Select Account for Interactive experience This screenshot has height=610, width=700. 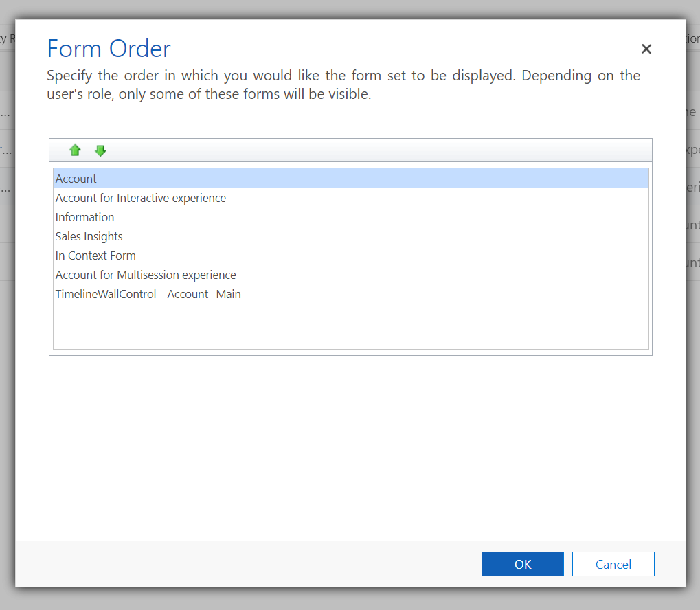pyautogui.click(x=140, y=197)
